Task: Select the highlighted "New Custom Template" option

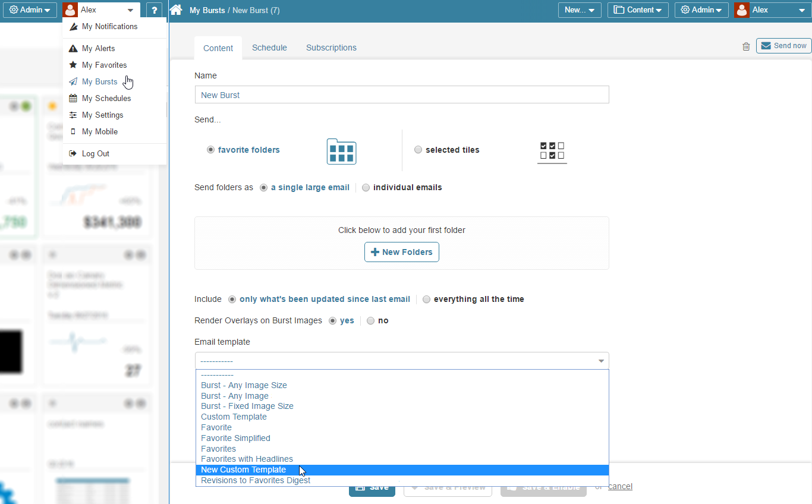Action: click(x=402, y=470)
